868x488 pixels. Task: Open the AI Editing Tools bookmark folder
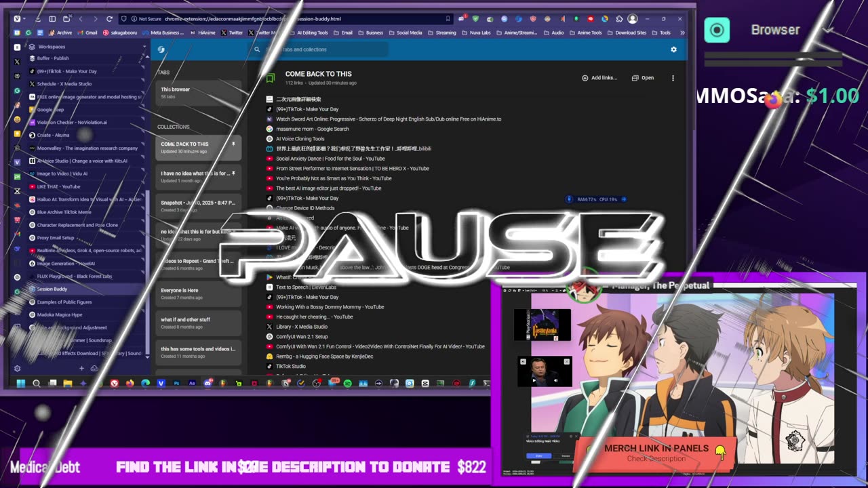click(308, 33)
